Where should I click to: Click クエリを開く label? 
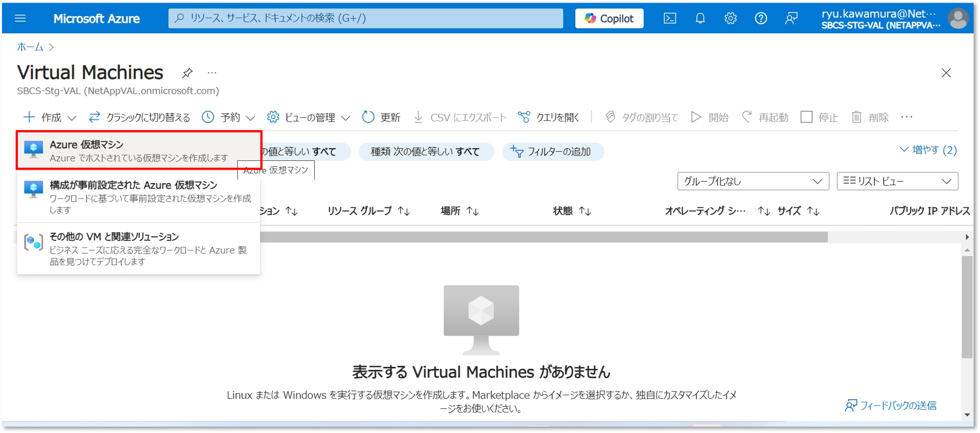[x=558, y=117]
